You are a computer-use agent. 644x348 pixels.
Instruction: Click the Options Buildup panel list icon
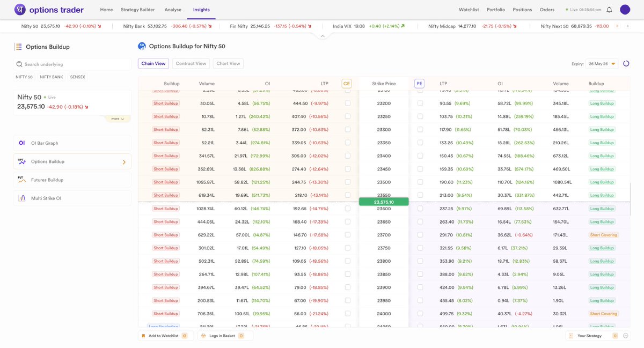coord(18,47)
